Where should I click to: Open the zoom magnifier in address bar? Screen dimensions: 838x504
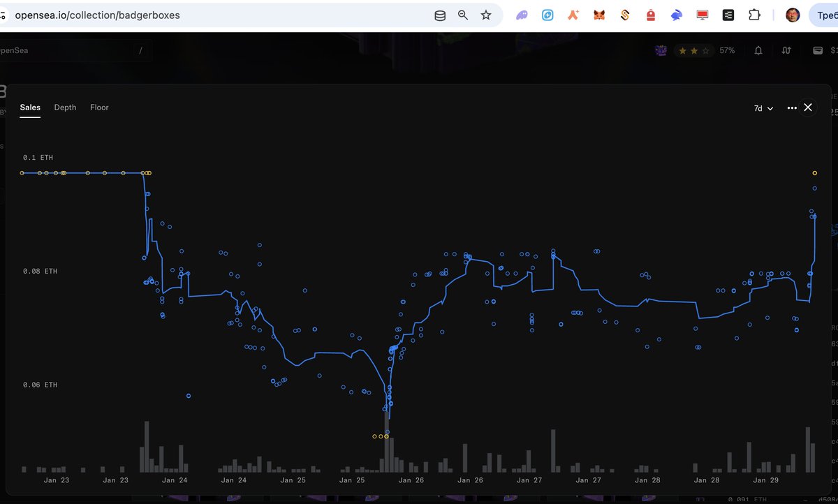coord(463,15)
